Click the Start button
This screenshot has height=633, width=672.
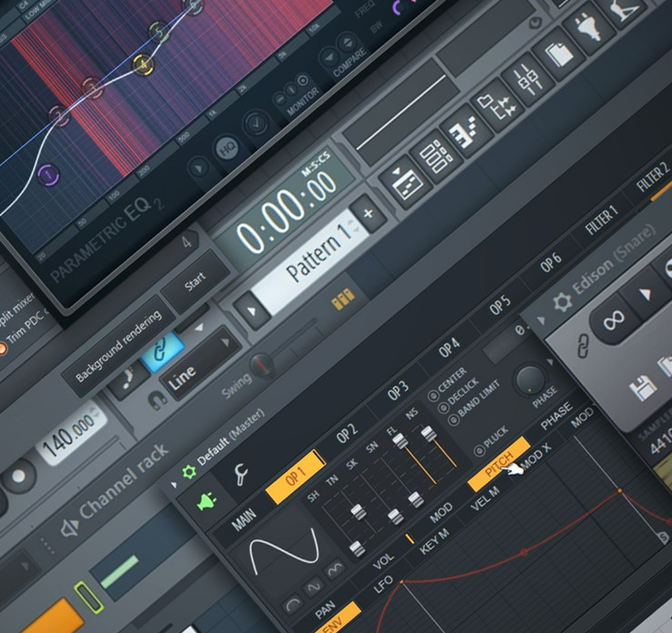click(x=195, y=282)
